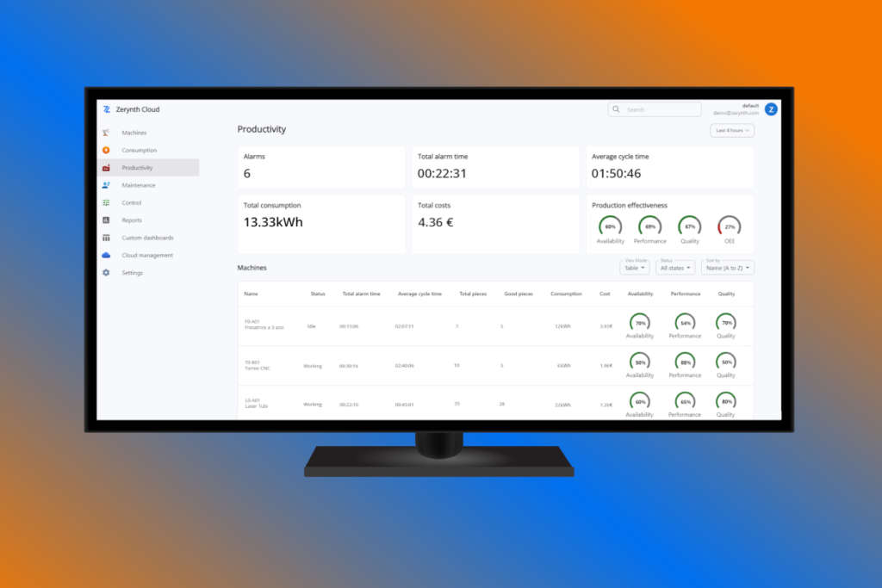The width and height of the screenshot is (882, 588).
Task: Click the Zerynth Cloud logo icon
Action: [x=106, y=109]
